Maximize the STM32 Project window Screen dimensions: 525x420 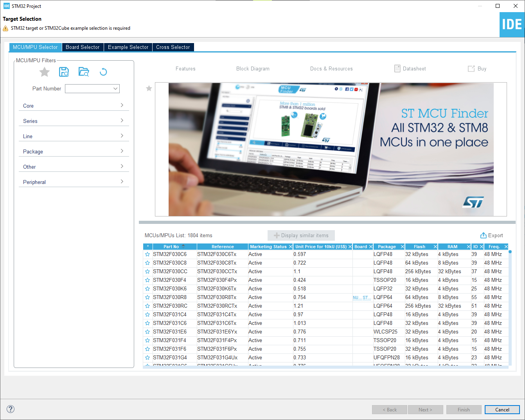pos(498,6)
